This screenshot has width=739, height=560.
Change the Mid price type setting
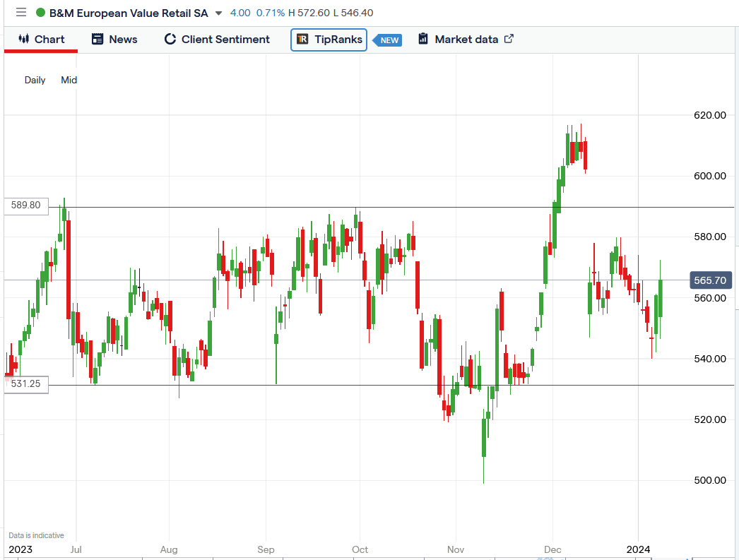tap(69, 80)
